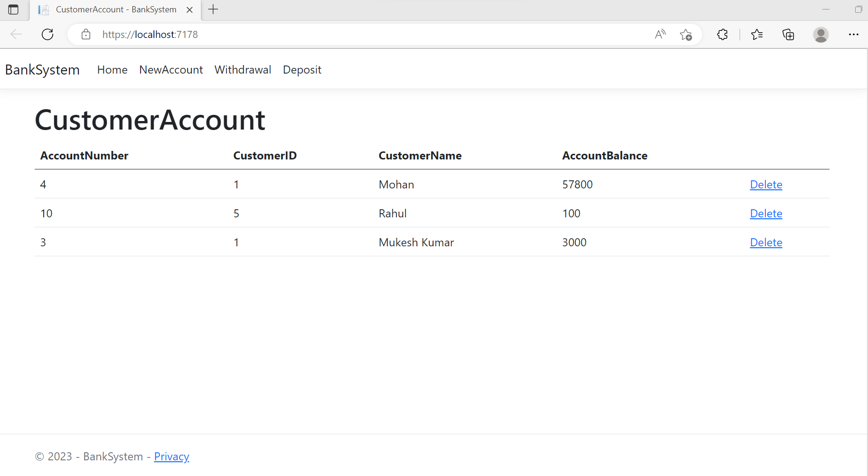Click the Back navigation arrow
Image resolution: width=868 pixels, height=476 pixels.
point(16,34)
